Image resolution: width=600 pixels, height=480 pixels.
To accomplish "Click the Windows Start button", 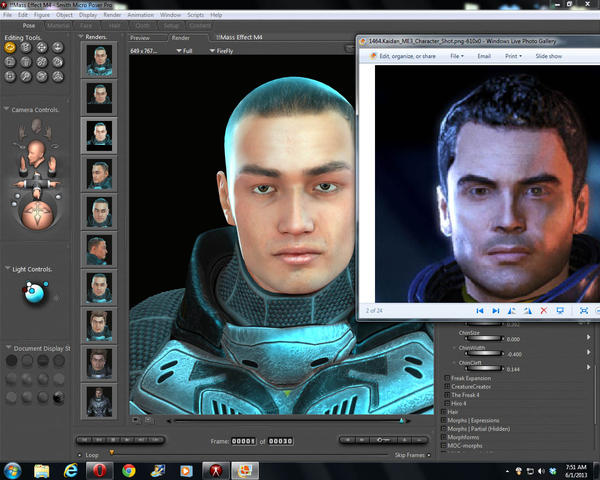I will click(x=12, y=471).
